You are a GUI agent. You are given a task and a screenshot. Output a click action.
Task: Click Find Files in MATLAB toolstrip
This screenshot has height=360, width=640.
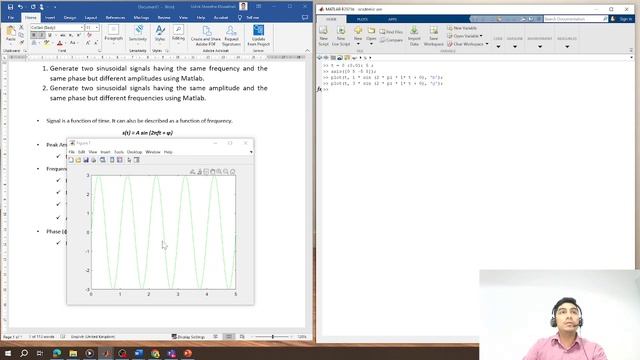(x=391, y=32)
